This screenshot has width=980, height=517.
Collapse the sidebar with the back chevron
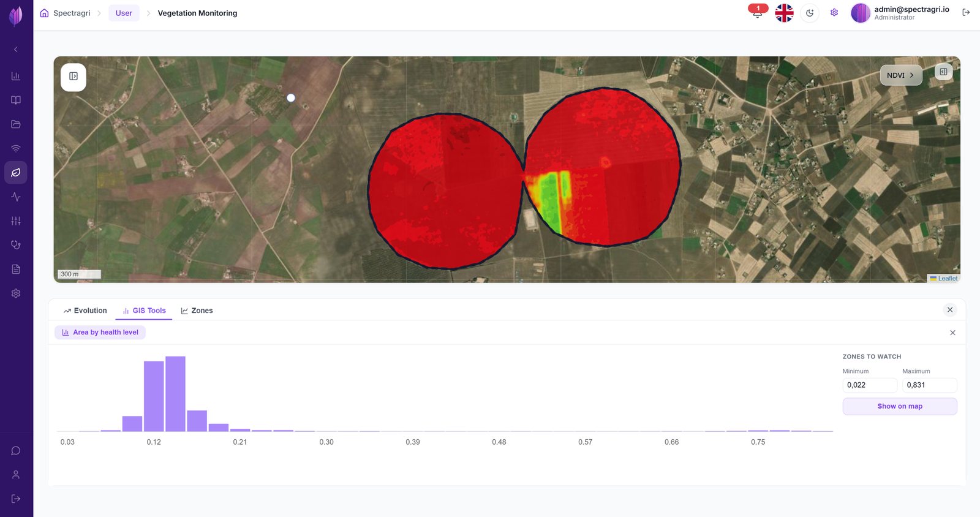(x=16, y=50)
